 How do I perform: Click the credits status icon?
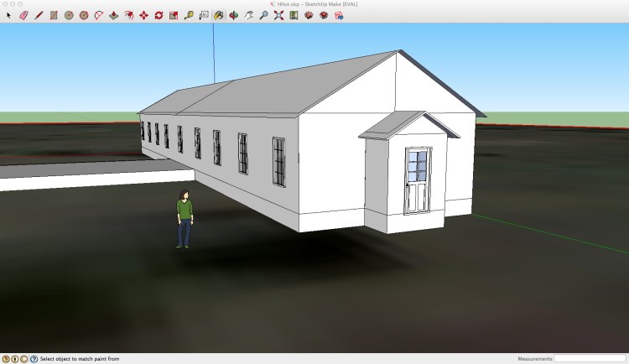point(15,359)
